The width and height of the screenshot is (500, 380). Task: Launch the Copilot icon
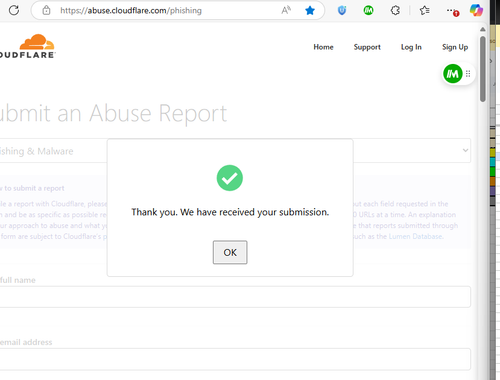pos(476,10)
